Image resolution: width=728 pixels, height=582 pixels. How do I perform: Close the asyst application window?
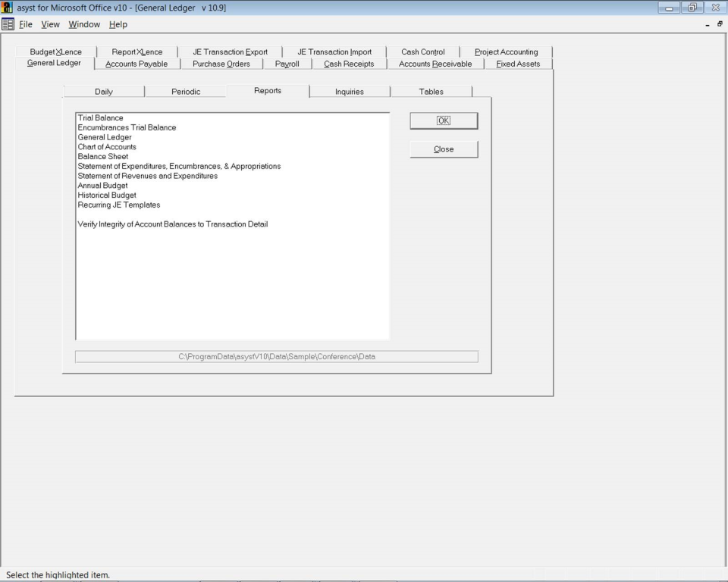(x=715, y=8)
